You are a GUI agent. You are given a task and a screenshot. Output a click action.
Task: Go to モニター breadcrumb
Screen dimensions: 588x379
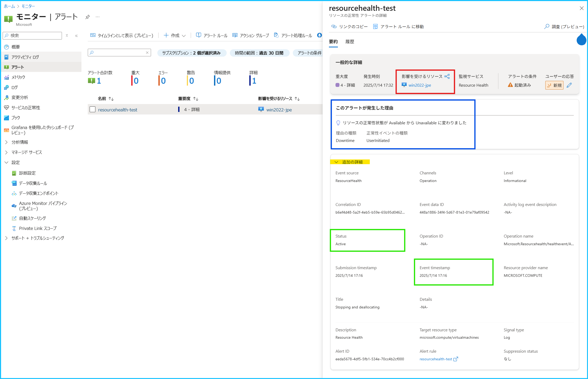click(x=28, y=6)
